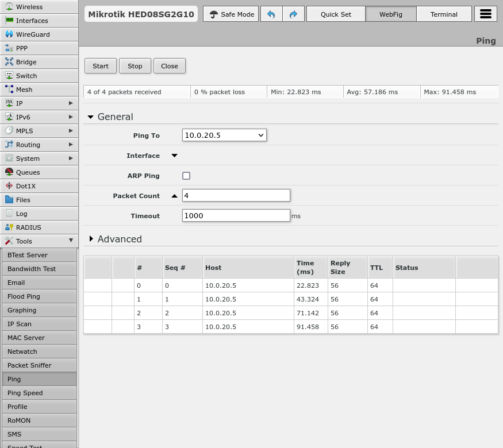Open the Files folder icon

(x=9, y=200)
